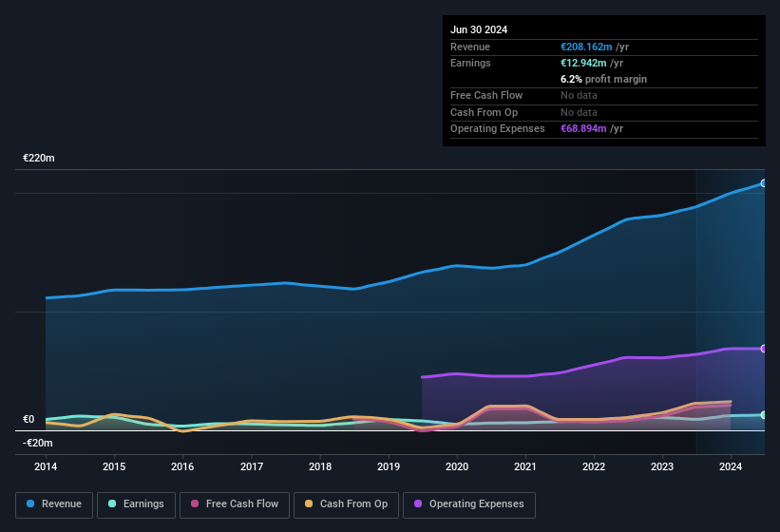
Task: Toggle the Earnings series legend
Action: tap(136, 504)
